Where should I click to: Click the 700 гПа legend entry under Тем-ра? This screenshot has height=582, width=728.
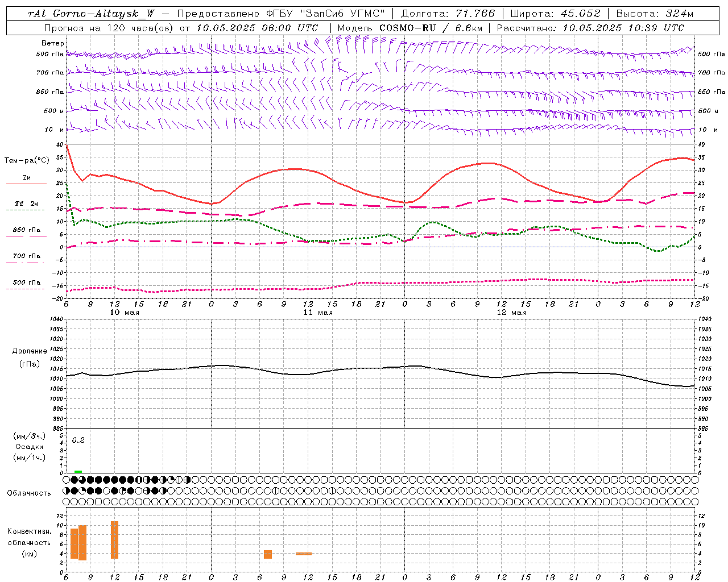27,256
